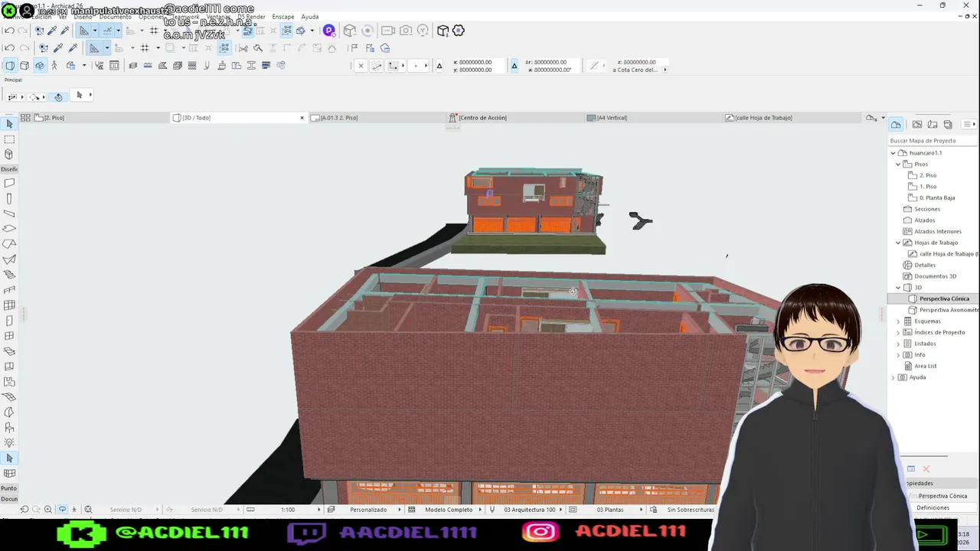Close the 3D / Todo tab
This screenshot has width=980, height=551.
pyautogui.click(x=302, y=118)
